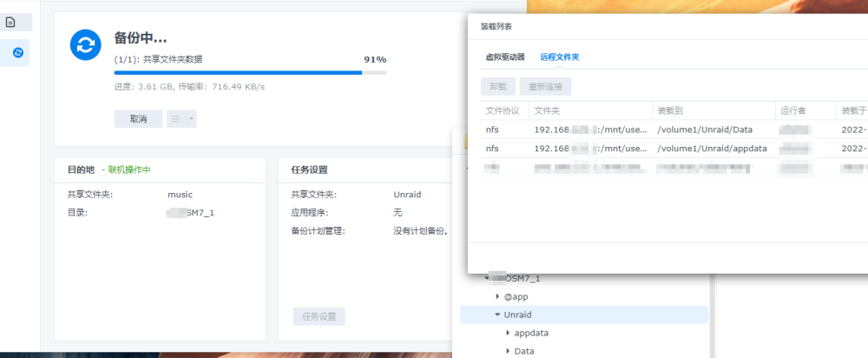Switch to the 虚拟驱动器 tab
The width and height of the screenshot is (868, 358).
pyautogui.click(x=505, y=56)
